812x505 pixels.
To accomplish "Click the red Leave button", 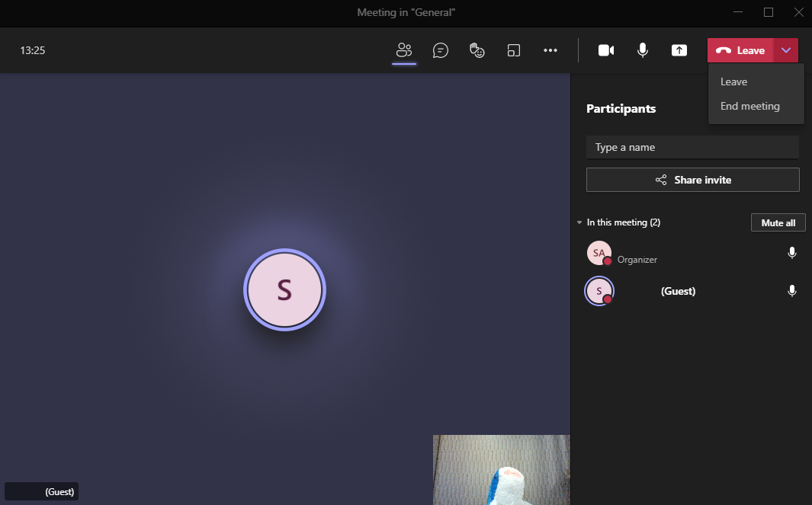I will [x=740, y=50].
